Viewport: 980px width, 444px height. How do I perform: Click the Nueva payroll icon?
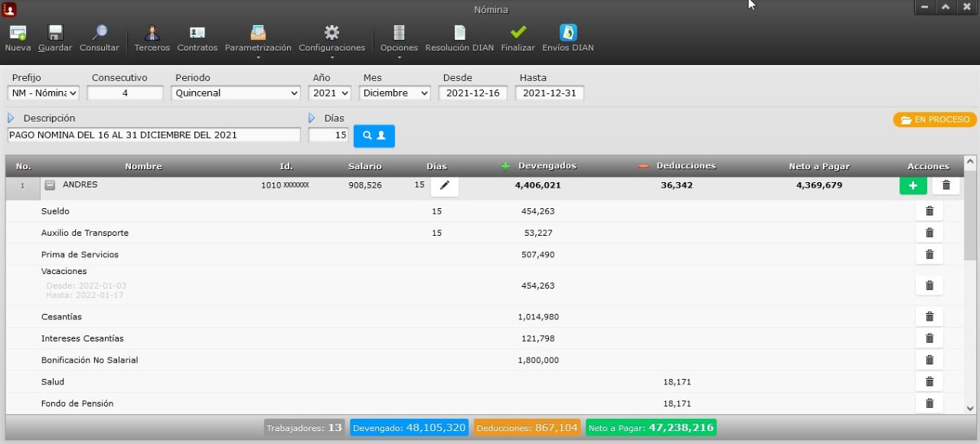click(18, 33)
